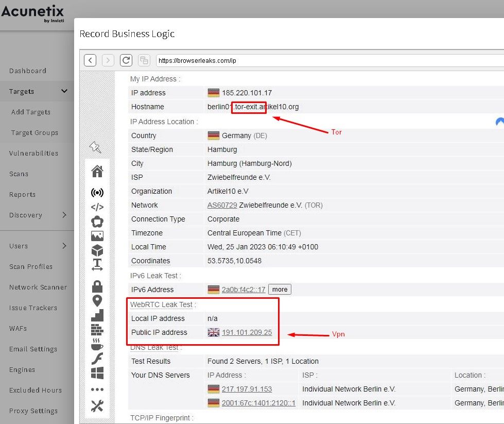Screen dimensions: 504x424
Task: Click the pushpin icon above the sidebar
Action: point(96,147)
